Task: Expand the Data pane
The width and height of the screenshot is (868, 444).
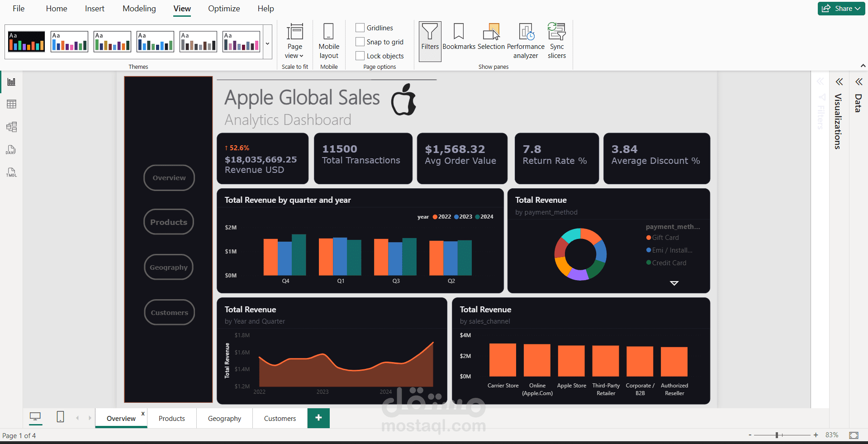Action: point(859,82)
